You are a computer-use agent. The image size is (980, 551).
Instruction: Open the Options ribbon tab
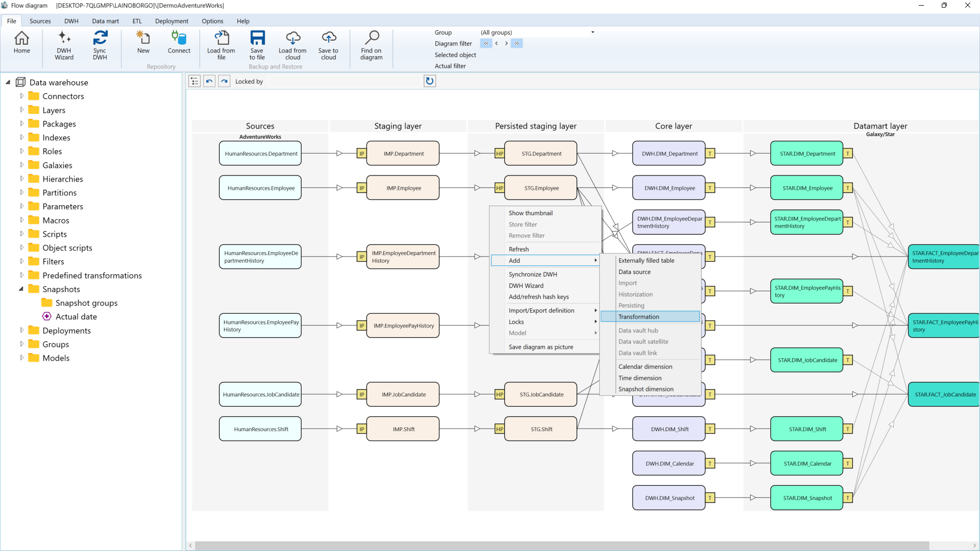tap(212, 21)
